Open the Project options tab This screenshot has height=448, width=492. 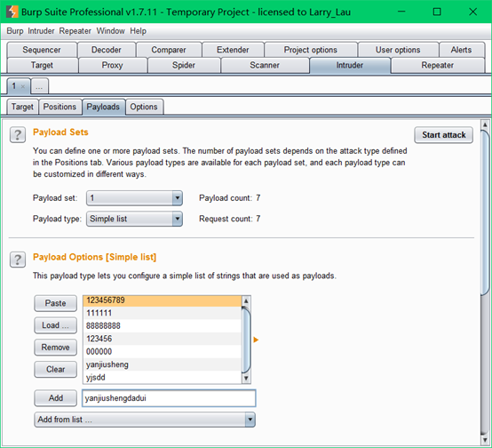click(x=310, y=50)
